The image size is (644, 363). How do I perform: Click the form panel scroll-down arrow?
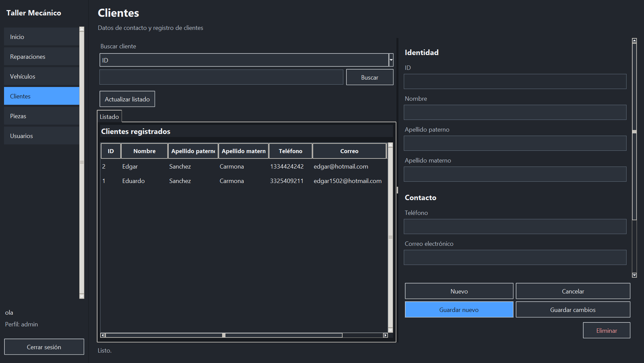(634, 275)
